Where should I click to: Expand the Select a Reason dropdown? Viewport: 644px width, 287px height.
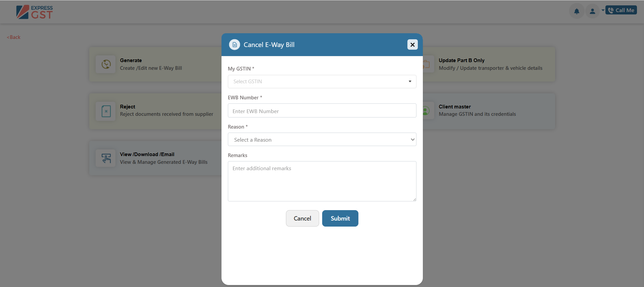point(322,140)
